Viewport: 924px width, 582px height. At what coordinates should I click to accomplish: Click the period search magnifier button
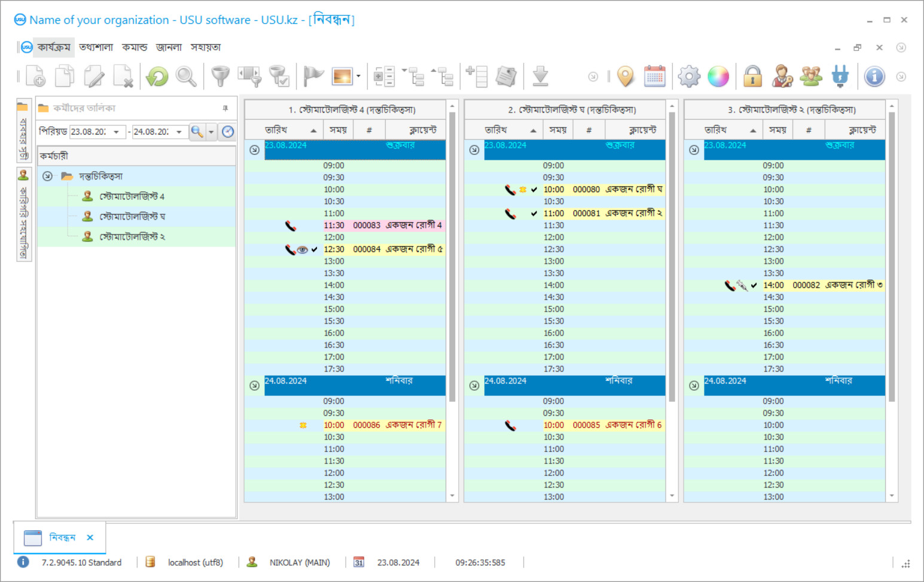pos(197,132)
